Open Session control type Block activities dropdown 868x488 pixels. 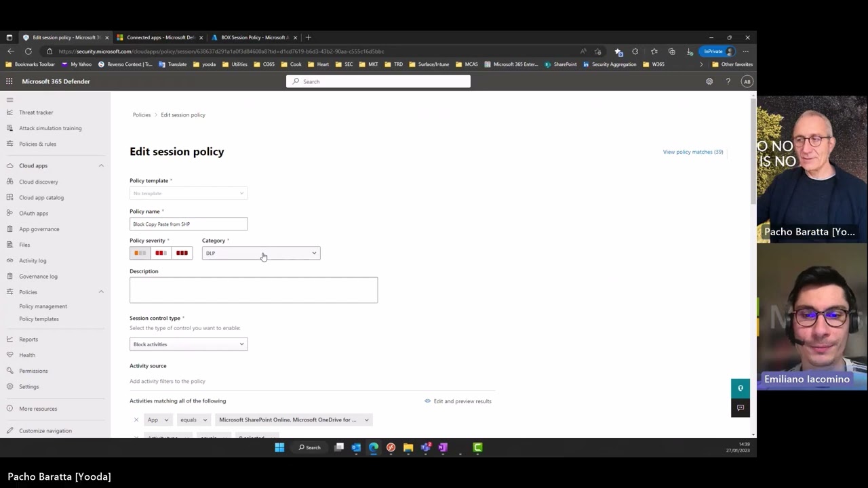pos(189,344)
